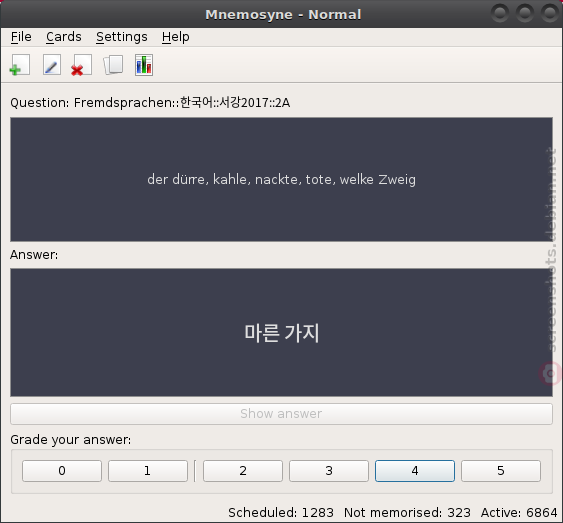Grade your answer with 2
The height and width of the screenshot is (523, 563).
[243, 471]
